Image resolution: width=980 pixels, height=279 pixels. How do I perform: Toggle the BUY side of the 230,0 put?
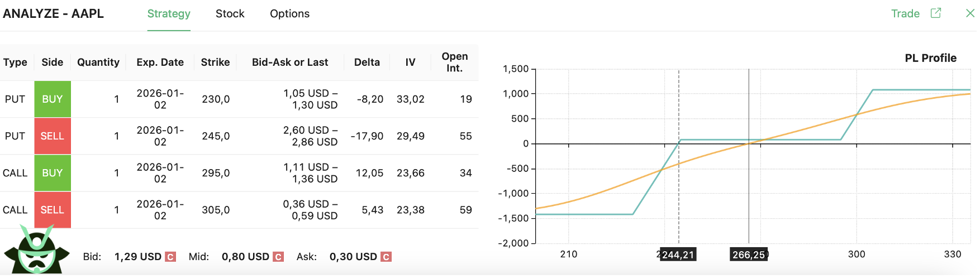53,99
